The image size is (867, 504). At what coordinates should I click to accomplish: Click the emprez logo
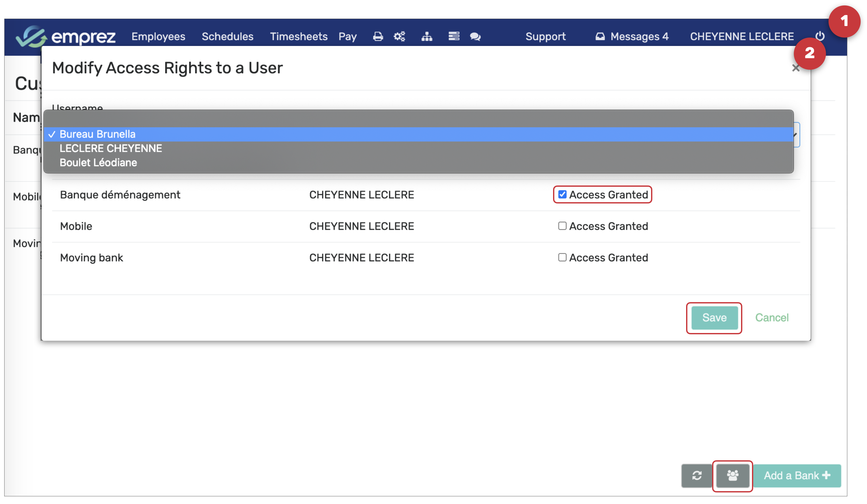coord(65,36)
